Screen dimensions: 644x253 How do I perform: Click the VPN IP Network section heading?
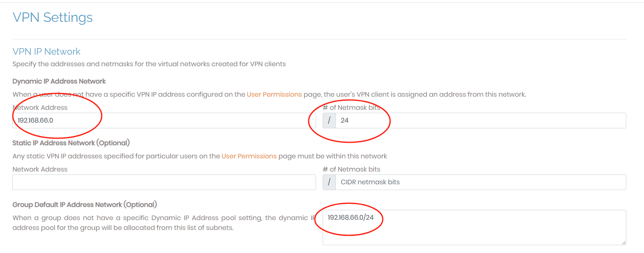(x=47, y=51)
